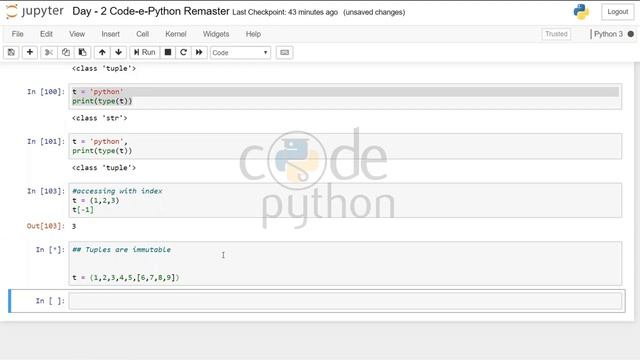Open the Insert menu
This screenshot has height=360, width=640.
(x=111, y=34)
